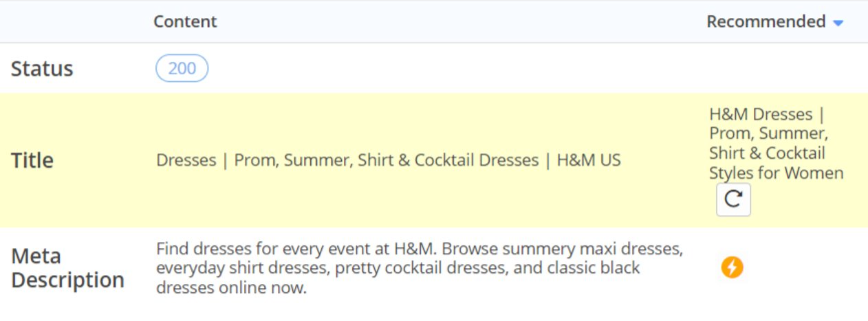Image resolution: width=868 pixels, height=321 pixels.
Task: Click "H&M Dresses |" in recommended title
Action: [766, 114]
